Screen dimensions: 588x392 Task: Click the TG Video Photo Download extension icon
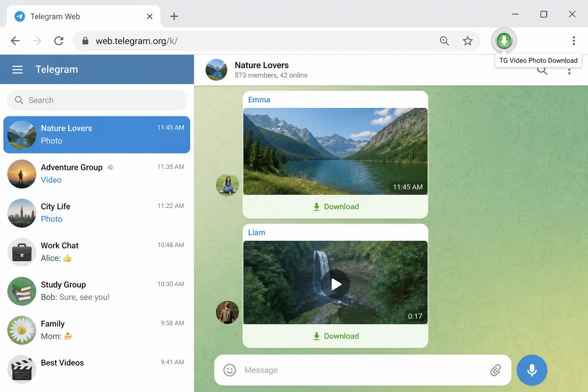click(504, 40)
